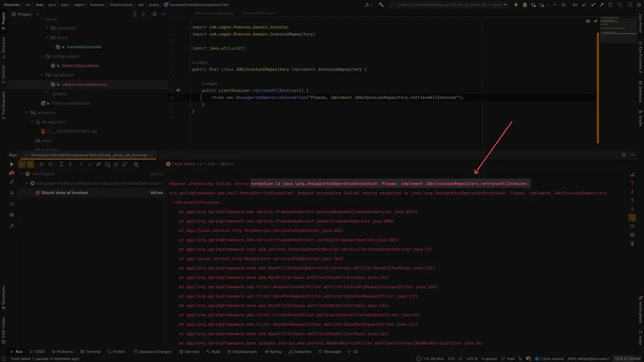The width and height of the screenshot is (644, 362).
Task: Collapse the query folder
Action: [x=47, y=38]
